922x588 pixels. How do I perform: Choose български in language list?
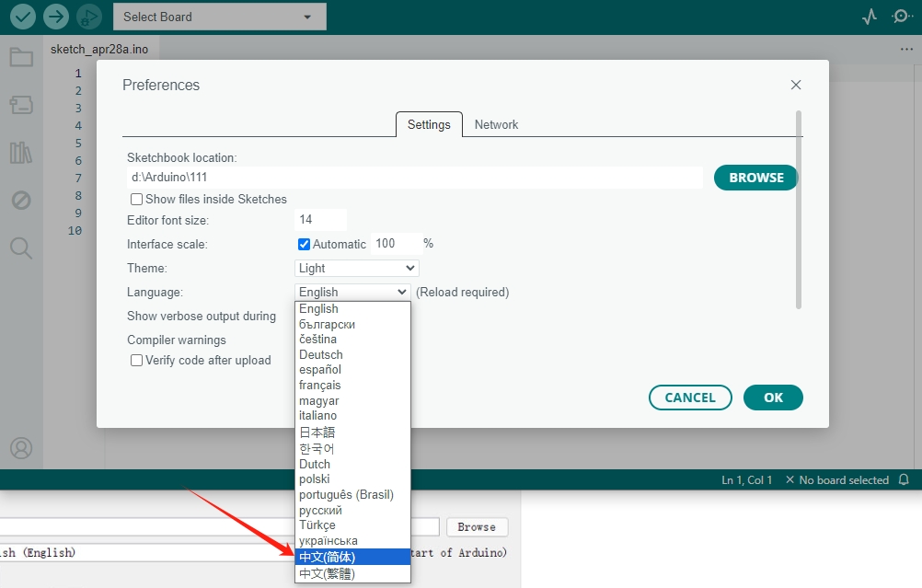coord(352,324)
